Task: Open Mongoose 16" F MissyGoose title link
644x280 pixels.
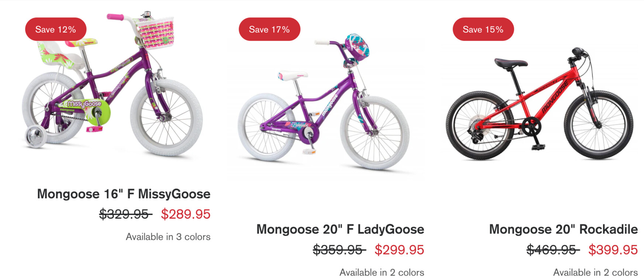Action: point(124,194)
